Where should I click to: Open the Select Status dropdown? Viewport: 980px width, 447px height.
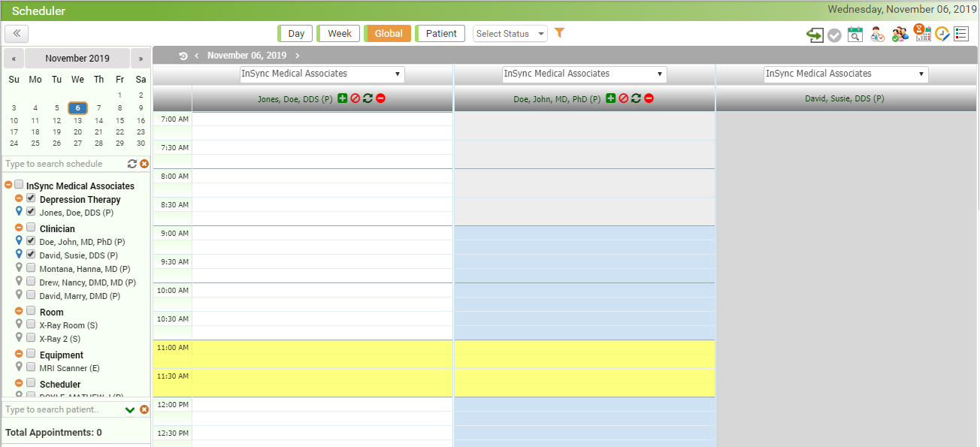(x=510, y=34)
